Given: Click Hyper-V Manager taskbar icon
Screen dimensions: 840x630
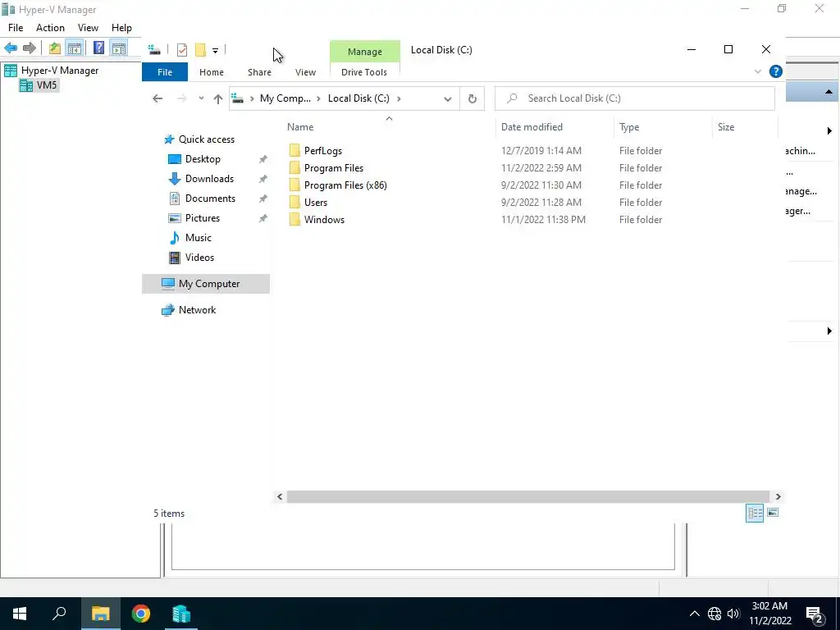Looking at the screenshot, I should (181, 614).
